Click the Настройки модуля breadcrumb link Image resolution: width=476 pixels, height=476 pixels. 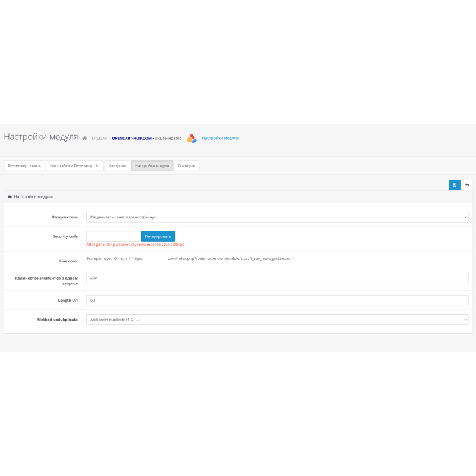[219, 137]
